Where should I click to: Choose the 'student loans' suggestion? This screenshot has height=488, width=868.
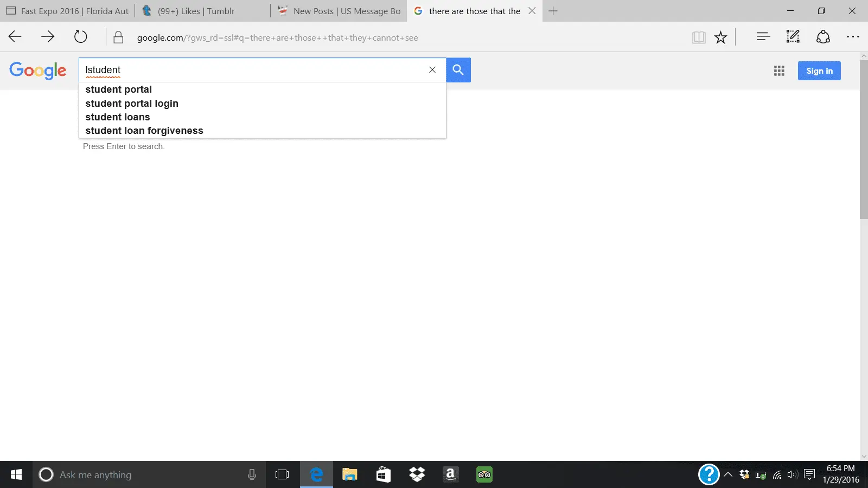tap(263, 117)
